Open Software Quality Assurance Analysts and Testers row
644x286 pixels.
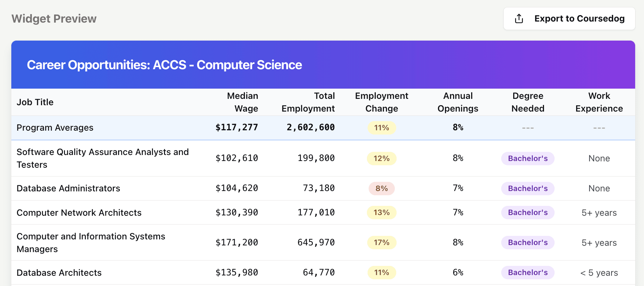(103, 158)
